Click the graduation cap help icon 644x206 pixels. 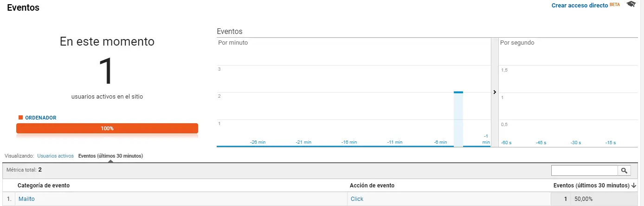tap(631, 5)
